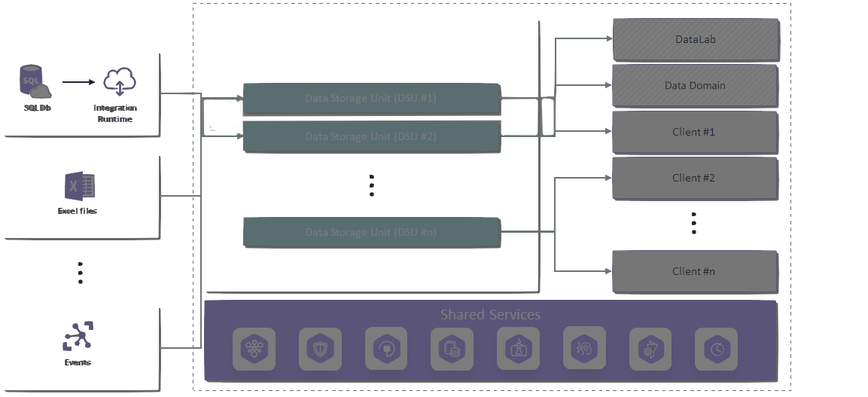Click the network mesh service icon
This screenshot has height=397, width=868.
click(254, 348)
